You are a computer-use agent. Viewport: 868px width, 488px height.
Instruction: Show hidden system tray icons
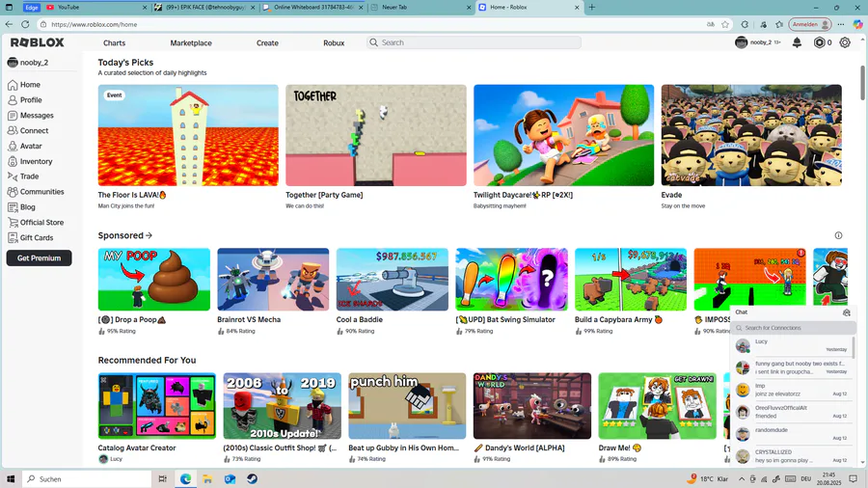pos(742,479)
